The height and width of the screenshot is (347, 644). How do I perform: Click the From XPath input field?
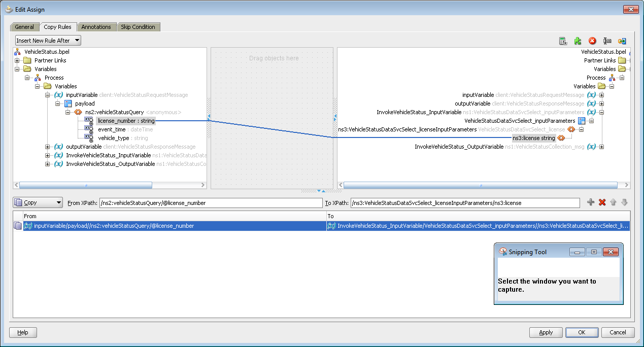211,203
